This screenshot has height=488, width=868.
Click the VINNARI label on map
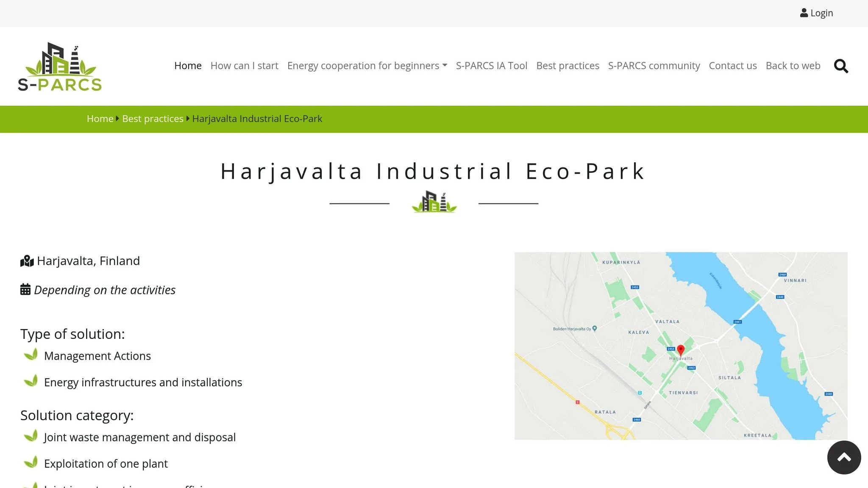[795, 280]
